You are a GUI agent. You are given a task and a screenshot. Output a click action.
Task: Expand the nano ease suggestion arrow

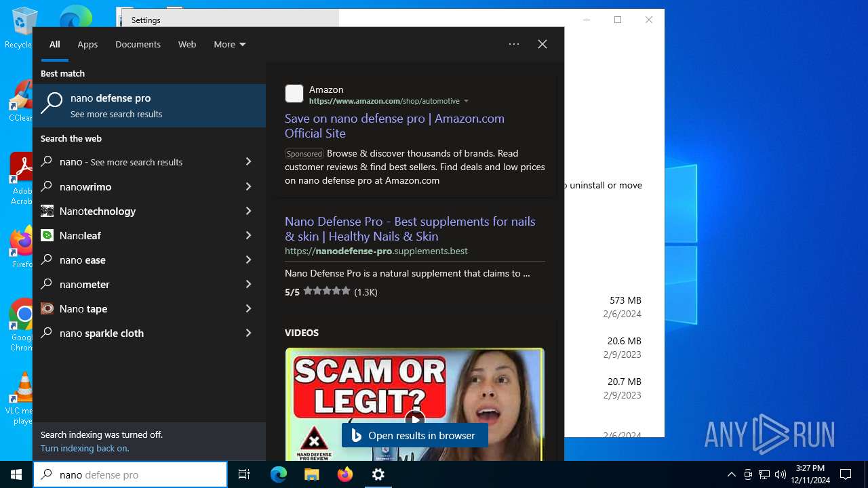coord(248,260)
